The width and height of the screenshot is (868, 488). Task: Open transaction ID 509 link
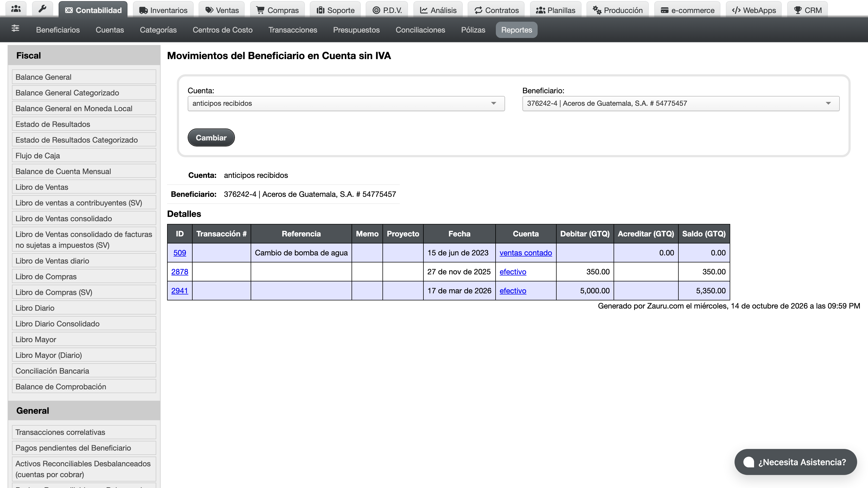pyautogui.click(x=180, y=253)
